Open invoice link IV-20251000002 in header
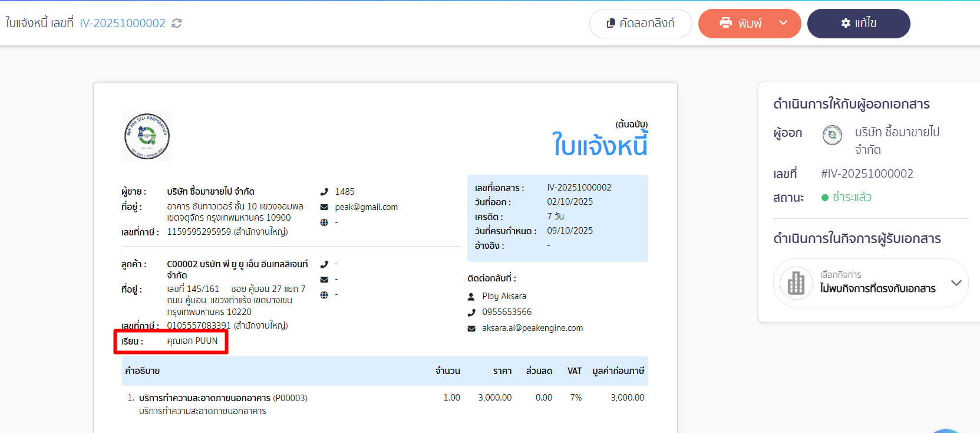 [x=123, y=23]
